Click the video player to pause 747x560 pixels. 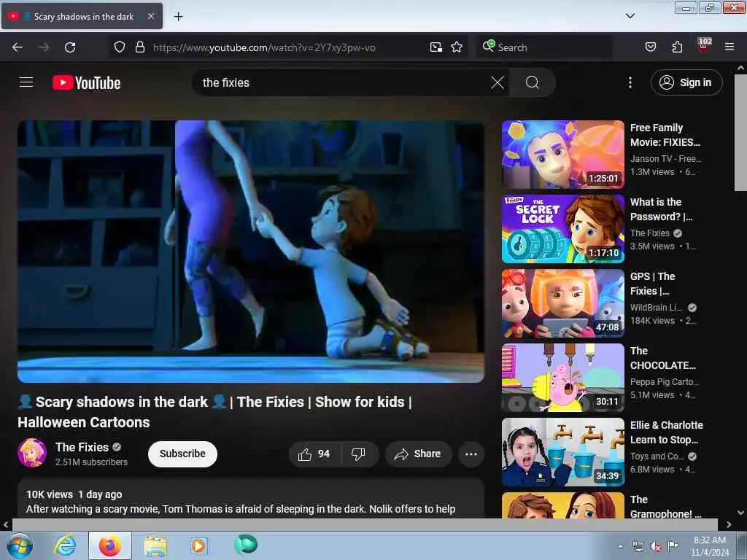(x=251, y=251)
